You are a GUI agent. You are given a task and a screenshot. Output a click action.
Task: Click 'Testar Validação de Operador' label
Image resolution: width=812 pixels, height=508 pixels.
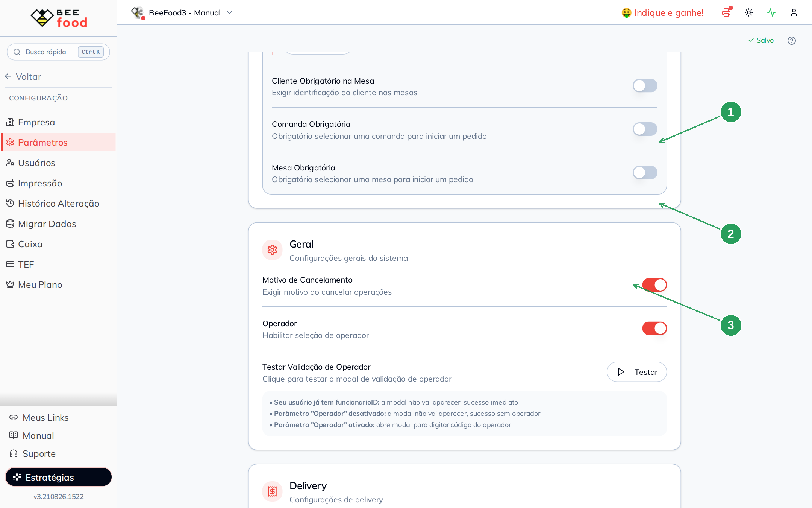tap(317, 367)
